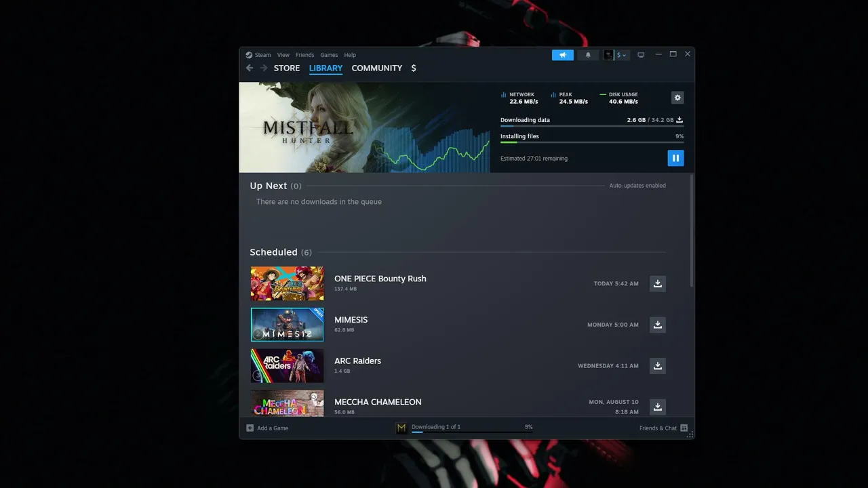Image resolution: width=868 pixels, height=488 pixels.
Task: Click the "Downloading 1 of 1" status text
Action: pos(436,427)
